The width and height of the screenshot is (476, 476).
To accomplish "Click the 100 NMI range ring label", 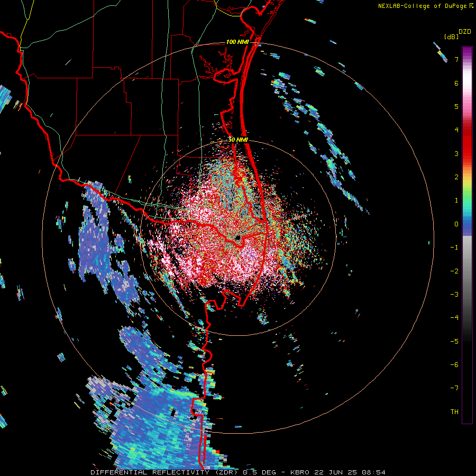I will [237, 42].
